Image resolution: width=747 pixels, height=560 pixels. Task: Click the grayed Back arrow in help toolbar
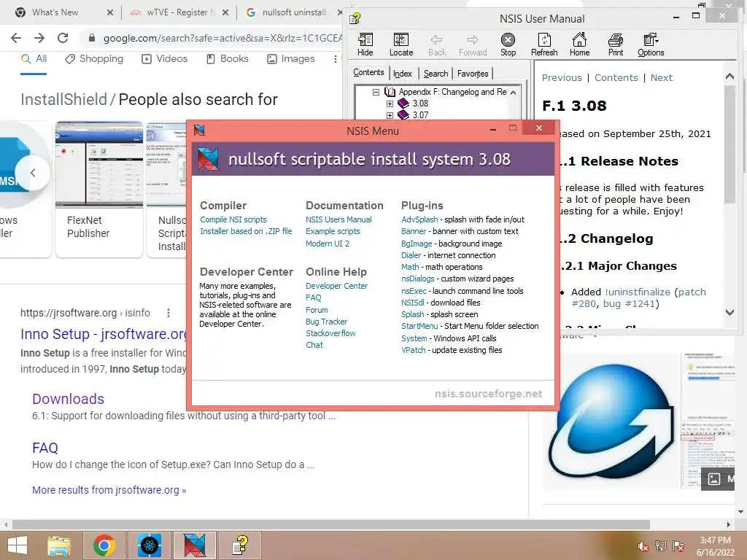[x=437, y=44]
